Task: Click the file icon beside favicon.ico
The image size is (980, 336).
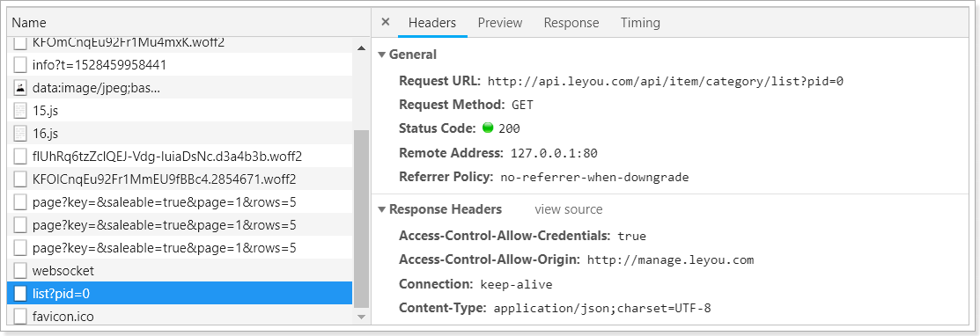Action: click(x=20, y=317)
